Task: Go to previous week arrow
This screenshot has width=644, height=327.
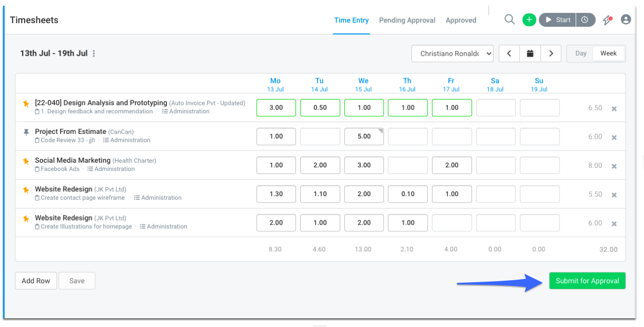Action: [x=509, y=54]
